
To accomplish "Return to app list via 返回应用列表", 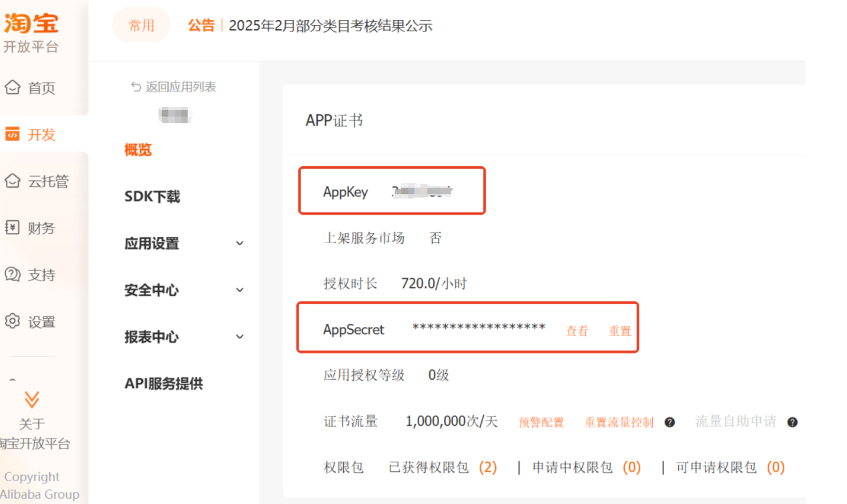I will tap(174, 87).
